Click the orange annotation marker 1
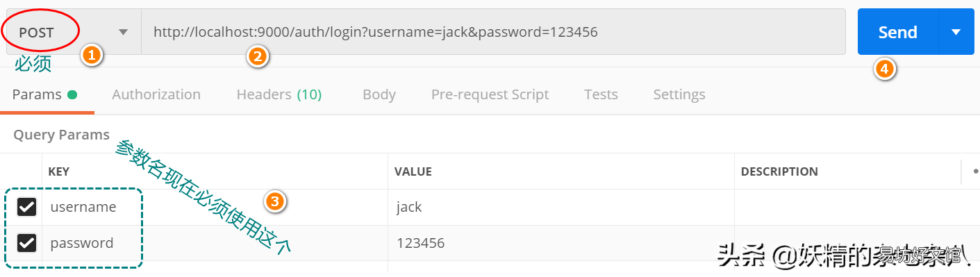 [x=92, y=55]
